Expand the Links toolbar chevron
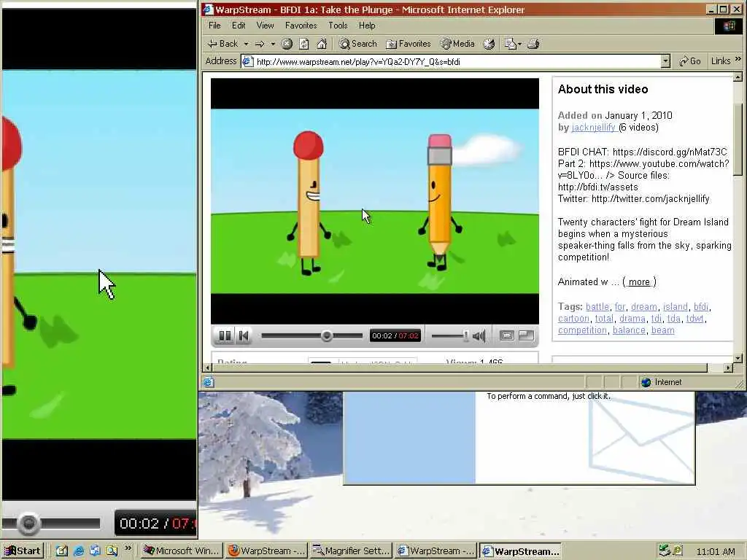 [x=738, y=60]
